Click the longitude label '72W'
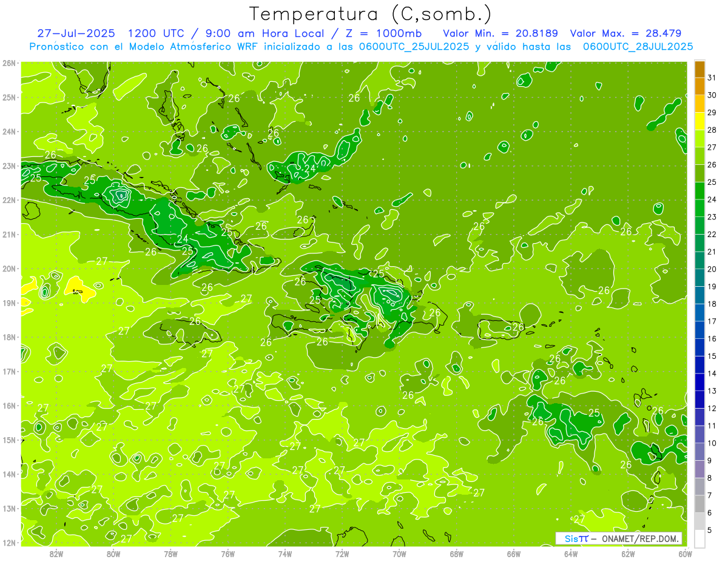Screen dimensions: 728x562 [342, 554]
